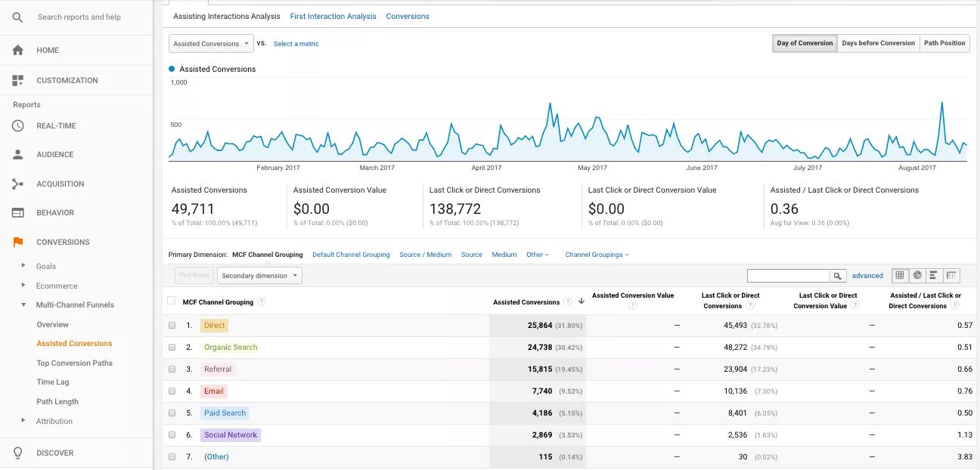The image size is (980, 470).
Task: Click the Social Network purple channel label
Action: 231,435
